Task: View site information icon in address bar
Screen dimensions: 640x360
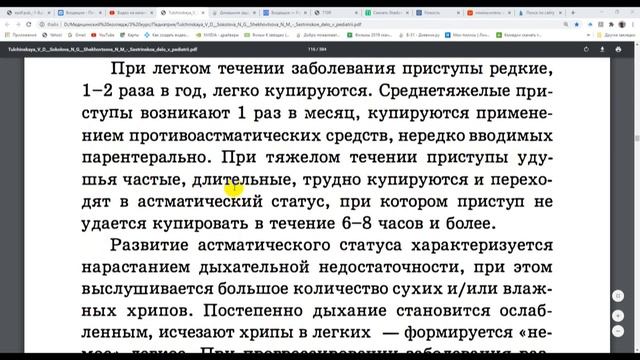Action: (42, 24)
